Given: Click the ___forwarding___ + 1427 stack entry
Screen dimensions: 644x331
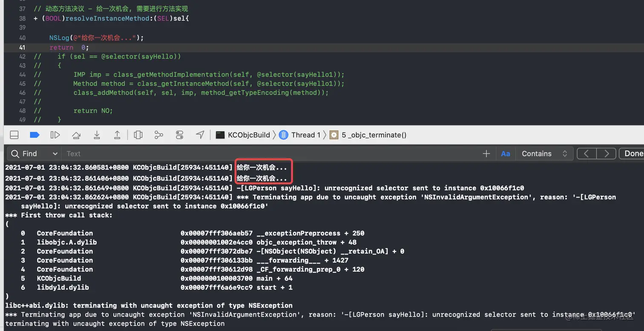Looking at the screenshot, I should [x=302, y=260].
